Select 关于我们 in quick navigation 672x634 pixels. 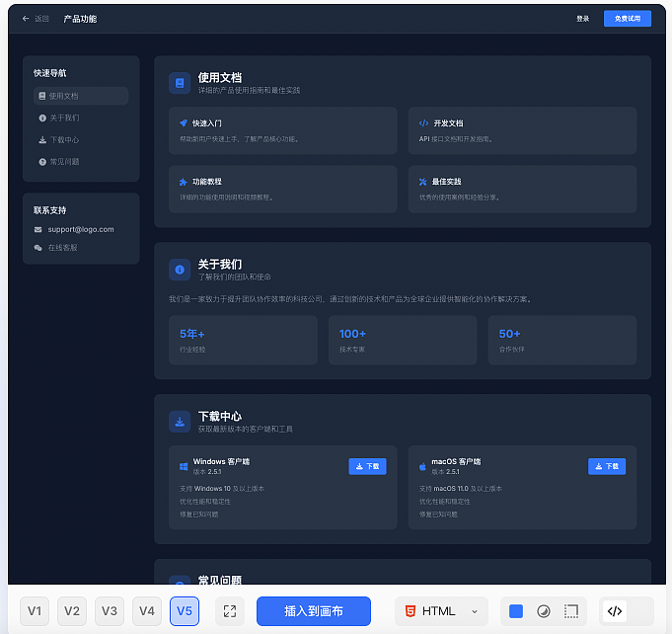coord(81,118)
